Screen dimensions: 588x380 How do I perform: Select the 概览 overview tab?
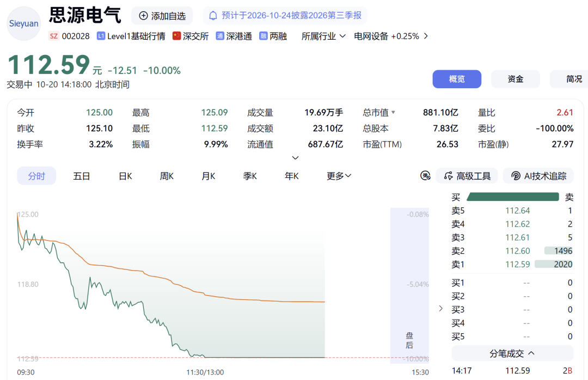click(457, 79)
